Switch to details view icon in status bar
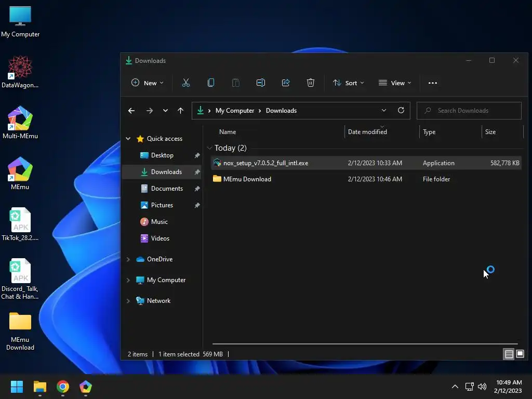 pyautogui.click(x=509, y=354)
